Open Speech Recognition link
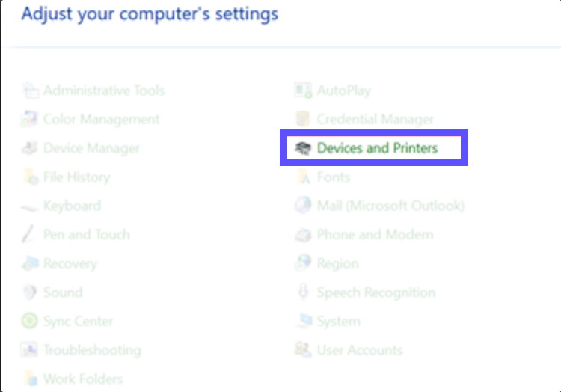Viewport: 561px width, 392px height. coord(375,293)
